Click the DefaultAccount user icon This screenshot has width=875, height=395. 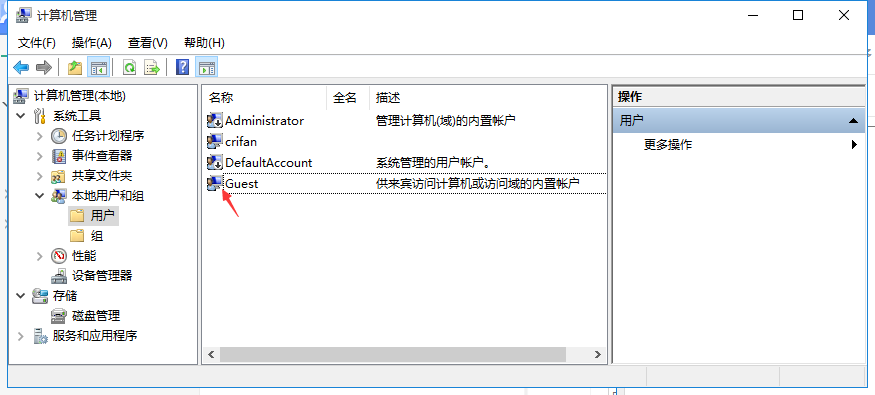click(215, 163)
